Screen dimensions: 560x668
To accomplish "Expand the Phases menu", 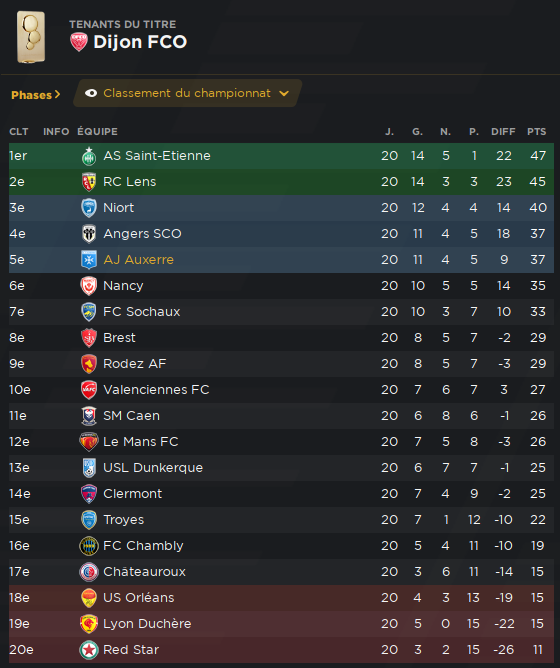I will tap(36, 95).
